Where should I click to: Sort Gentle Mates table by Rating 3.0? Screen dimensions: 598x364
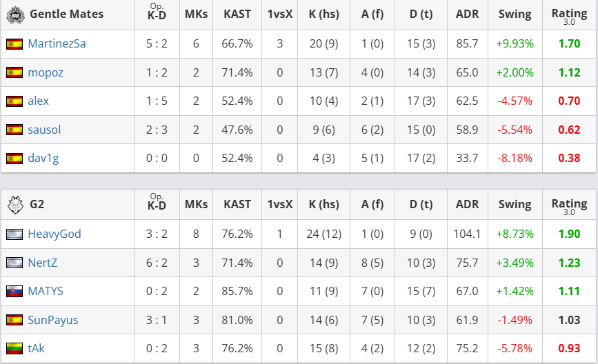(x=569, y=15)
